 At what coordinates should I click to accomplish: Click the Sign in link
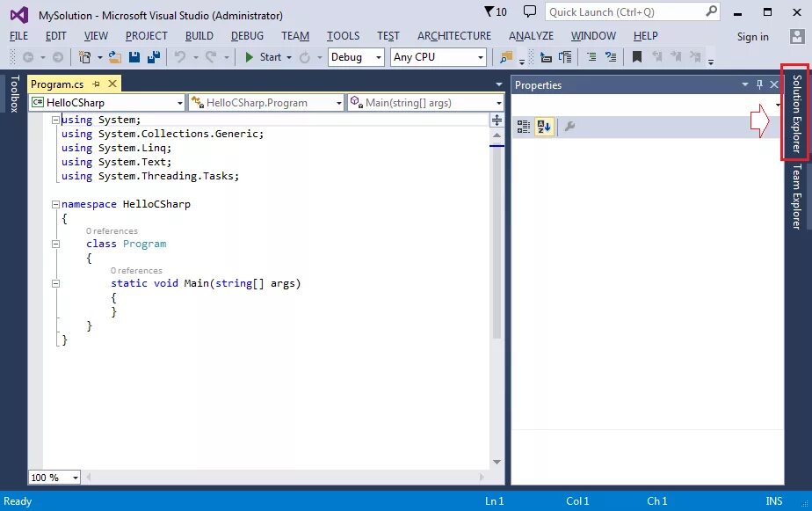752,37
